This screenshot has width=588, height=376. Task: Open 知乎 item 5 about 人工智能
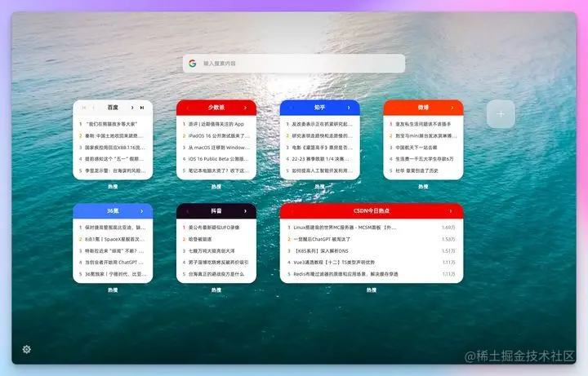(319, 170)
